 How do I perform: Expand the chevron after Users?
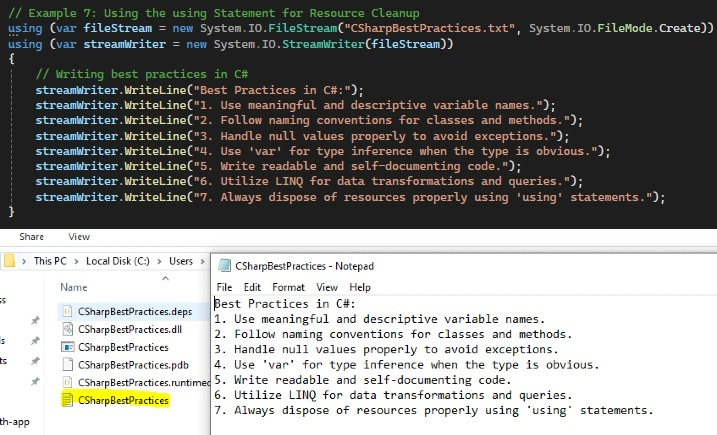[x=202, y=261]
